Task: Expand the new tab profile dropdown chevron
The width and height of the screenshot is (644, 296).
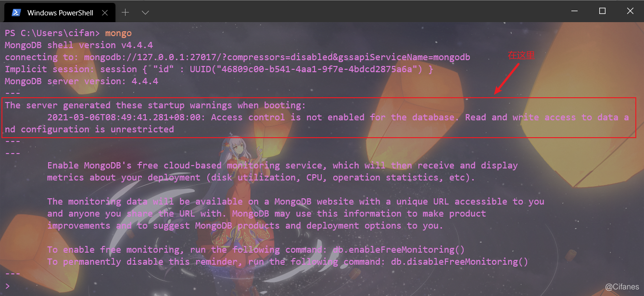Action: point(145,13)
